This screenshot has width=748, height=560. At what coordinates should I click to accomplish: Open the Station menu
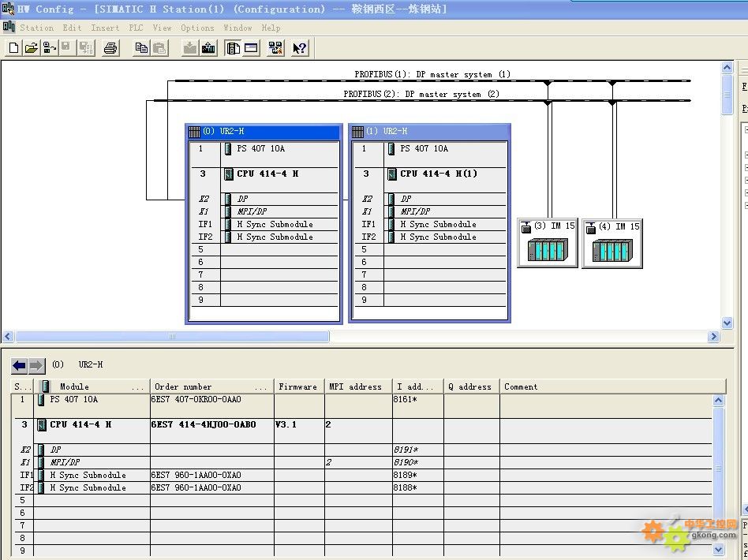click(x=36, y=28)
